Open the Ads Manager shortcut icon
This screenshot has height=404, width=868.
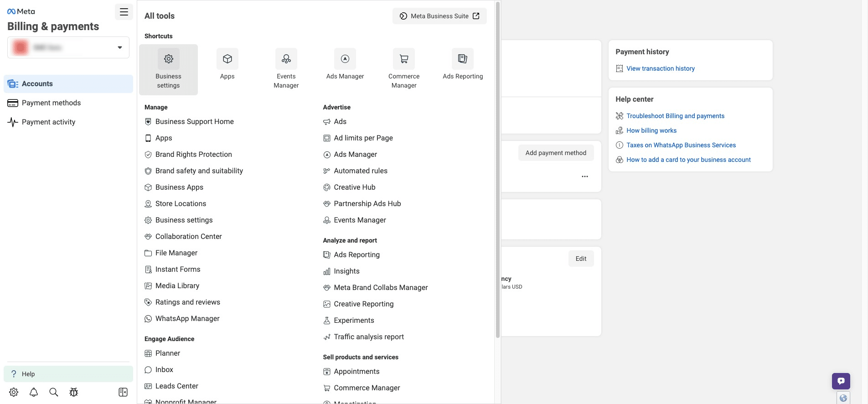pos(345,59)
